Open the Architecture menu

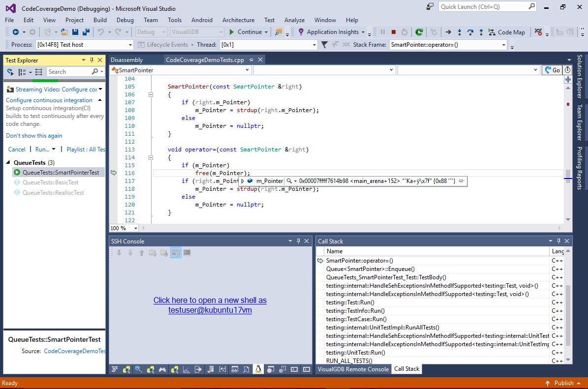[238, 20]
